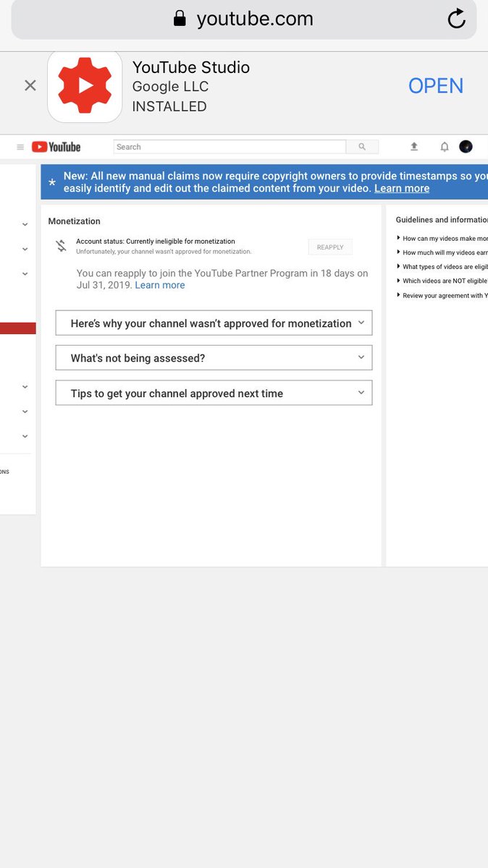Open the notifications bell

pyautogui.click(x=445, y=147)
